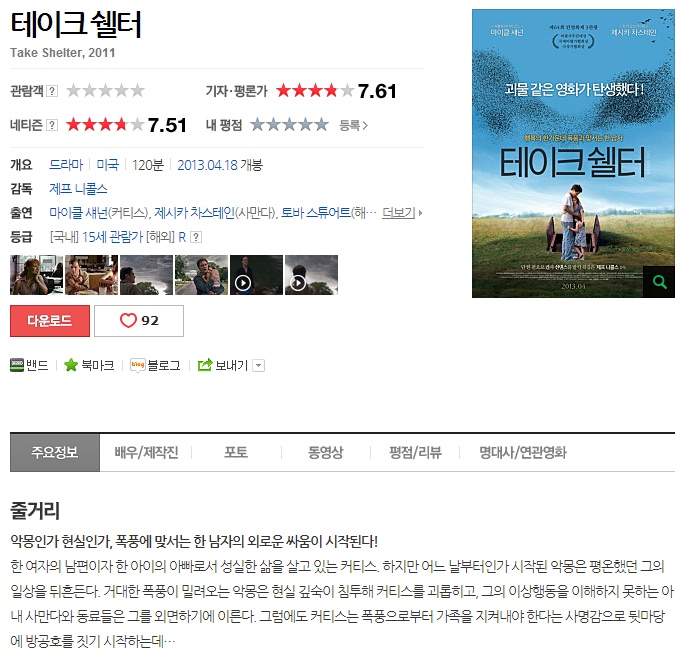Open the 네티즌 rating help question mark
The width and height of the screenshot is (684, 661).
[x=52, y=125]
